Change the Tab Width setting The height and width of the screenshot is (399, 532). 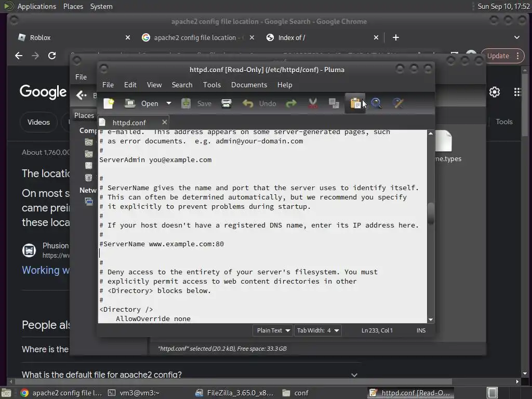click(317, 330)
